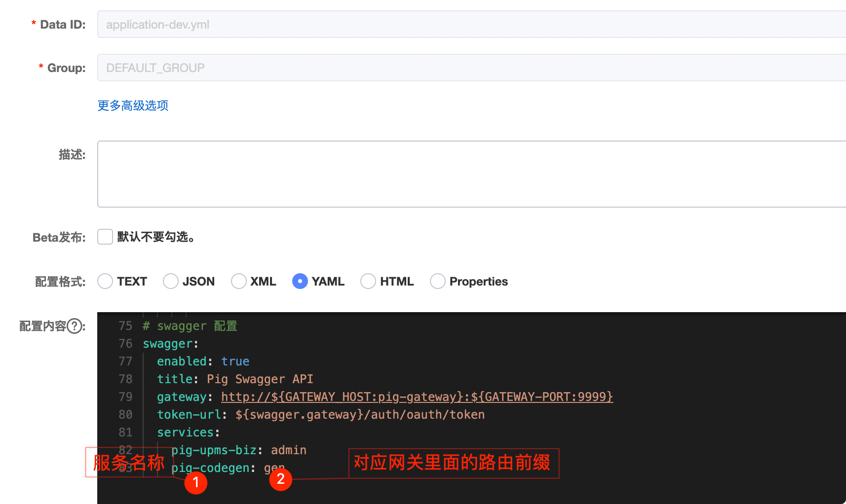
Task: Click the 'services:' key on line 81
Action: tap(189, 432)
